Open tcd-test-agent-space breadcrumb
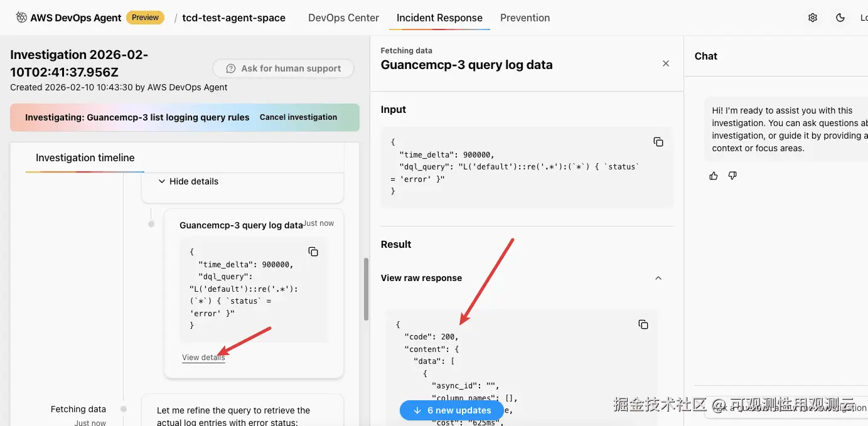 (233, 18)
